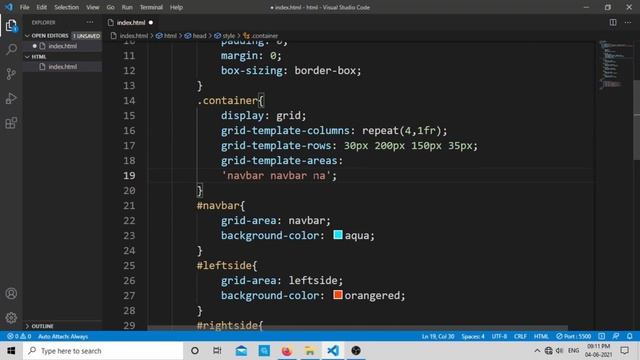This screenshot has height=360, width=640.
Task: Open the Run and Debug view
Action: [x=11, y=98]
